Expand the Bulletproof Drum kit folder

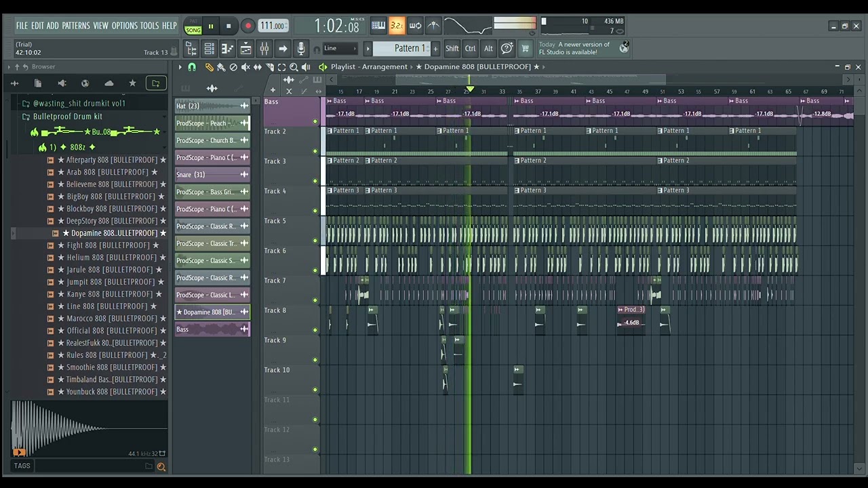coord(68,117)
